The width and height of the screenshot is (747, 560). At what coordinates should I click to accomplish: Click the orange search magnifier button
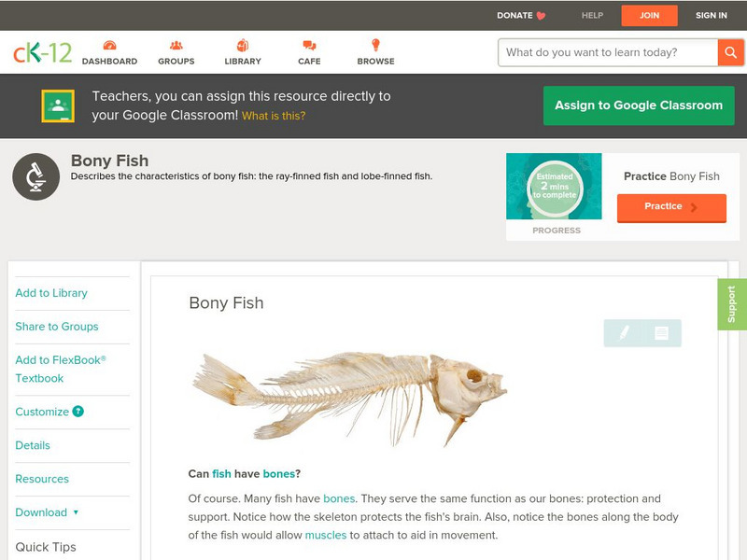(729, 52)
